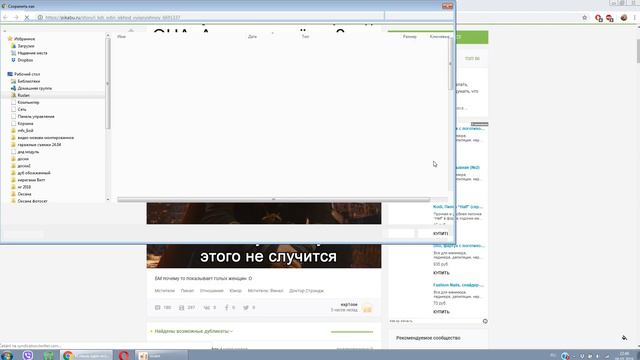Click the Мстители tag under the post
640x360 pixels.
tap(164, 291)
